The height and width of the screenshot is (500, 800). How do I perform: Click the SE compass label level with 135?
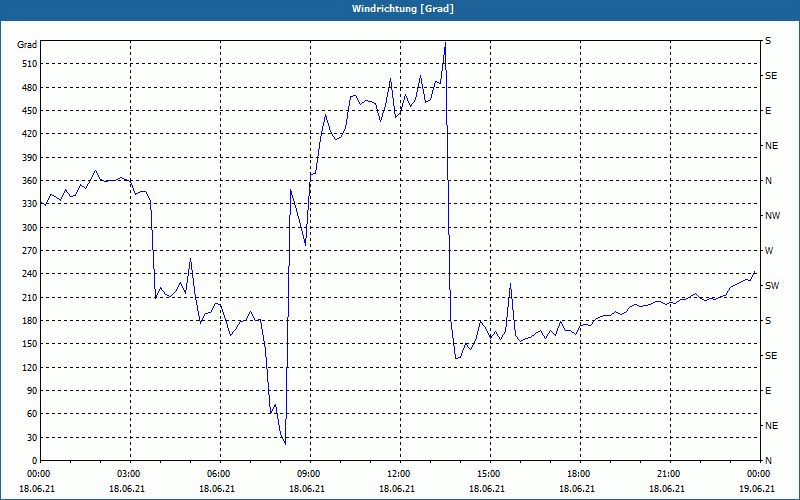[x=771, y=356]
